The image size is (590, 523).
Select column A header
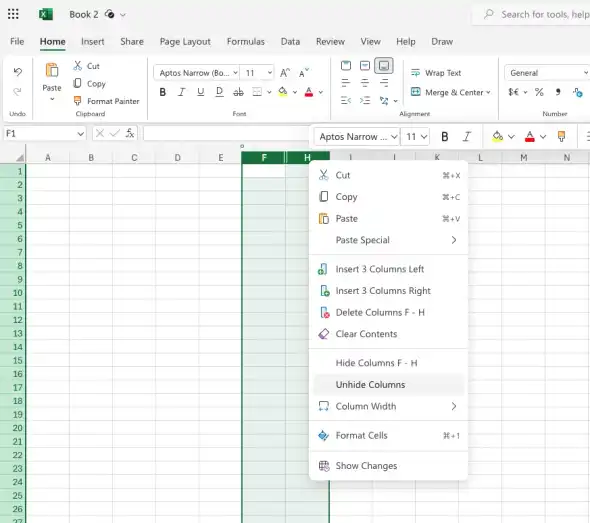coord(48,158)
